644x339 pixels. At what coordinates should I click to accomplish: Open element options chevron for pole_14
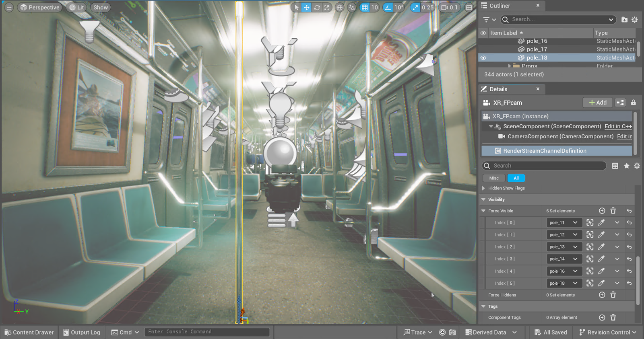click(x=617, y=259)
